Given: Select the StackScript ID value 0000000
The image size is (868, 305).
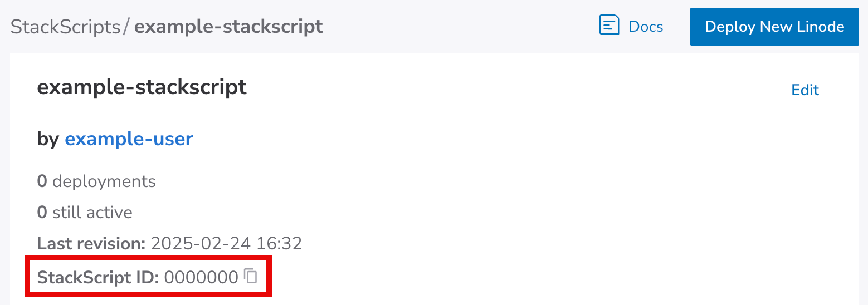Looking at the screenshot, I should point(201,277).
